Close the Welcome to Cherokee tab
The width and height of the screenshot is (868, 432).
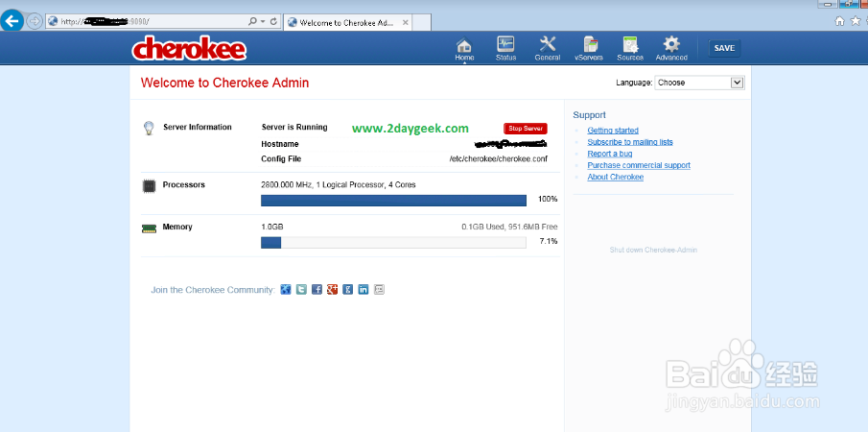coord(405,23)
